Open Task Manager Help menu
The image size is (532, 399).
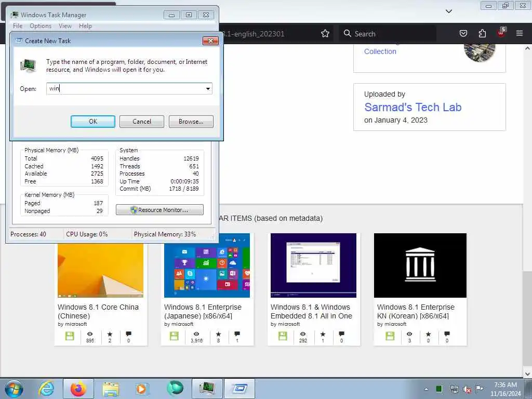pos(85,26)
